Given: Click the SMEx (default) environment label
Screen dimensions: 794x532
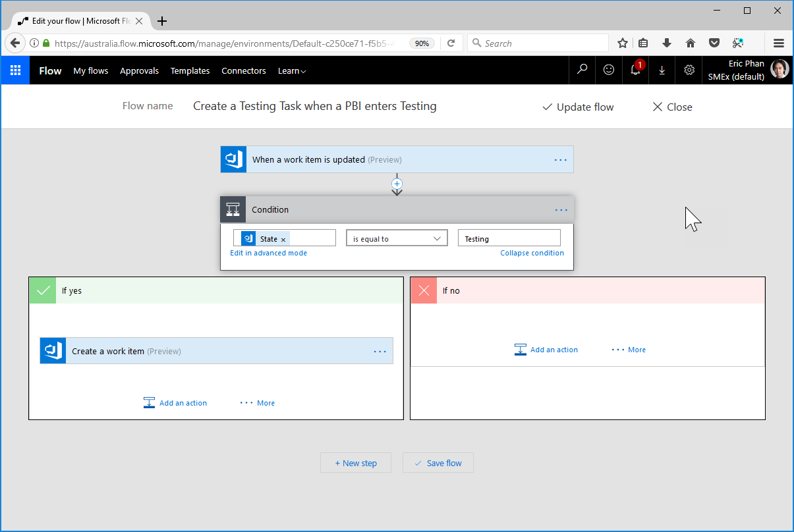Looking at the screenshot, I should 736,76.
